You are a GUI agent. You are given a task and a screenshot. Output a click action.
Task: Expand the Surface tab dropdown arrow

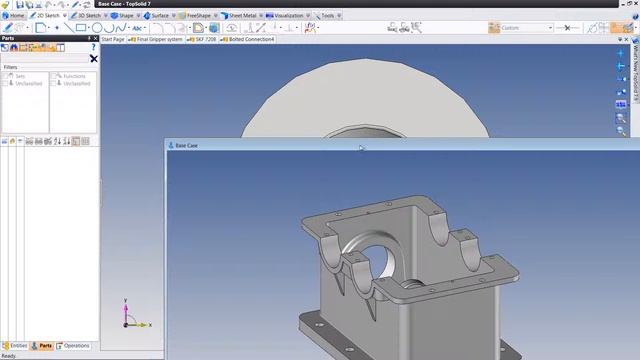coord(173,16)
